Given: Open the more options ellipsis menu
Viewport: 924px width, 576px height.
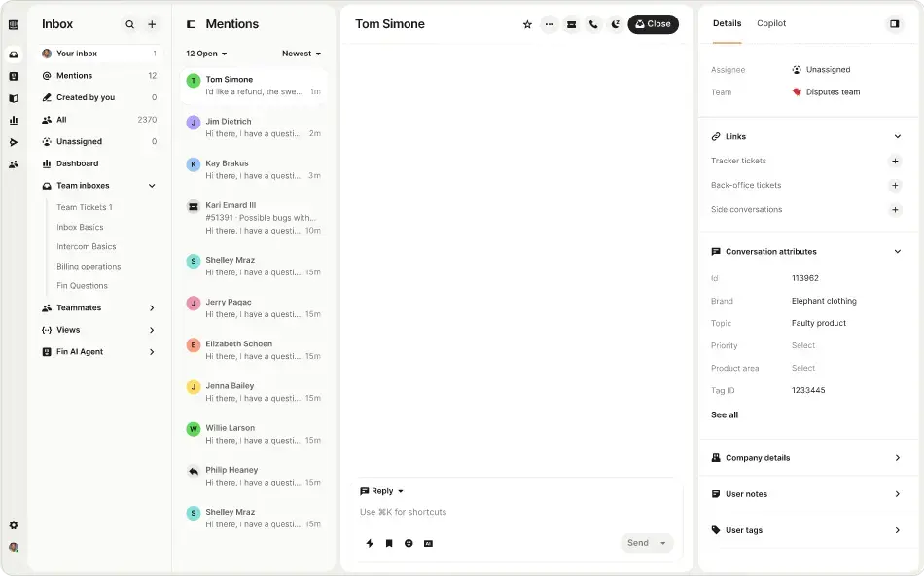Looking at the screenshot, I should point(550,24).
